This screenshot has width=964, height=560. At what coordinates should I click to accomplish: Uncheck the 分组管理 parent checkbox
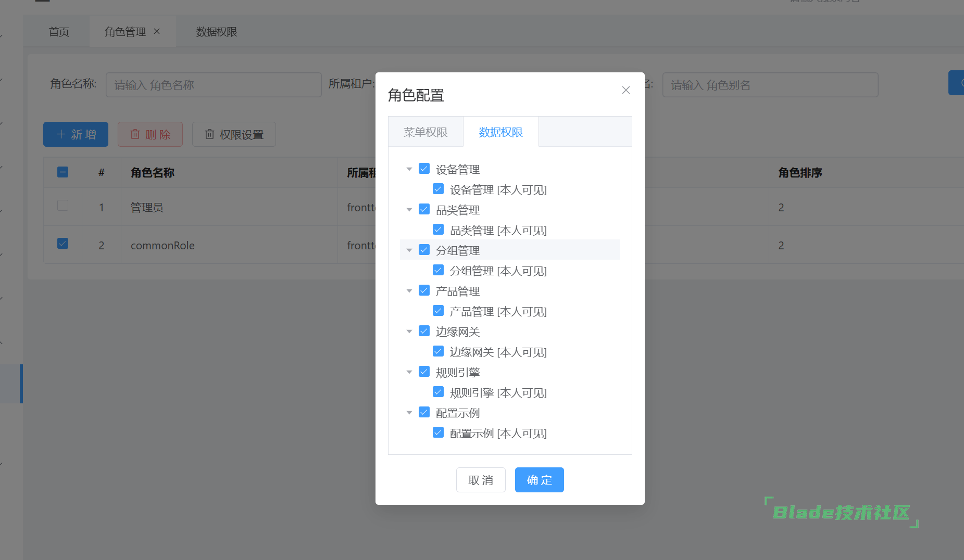point(424,250)
